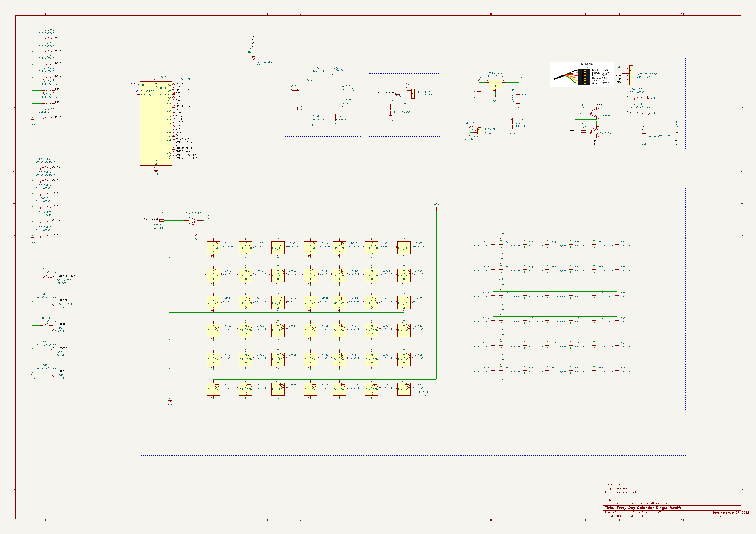Select the ESP32-WROOM-32E chip symbol

(x=156, y=123)
